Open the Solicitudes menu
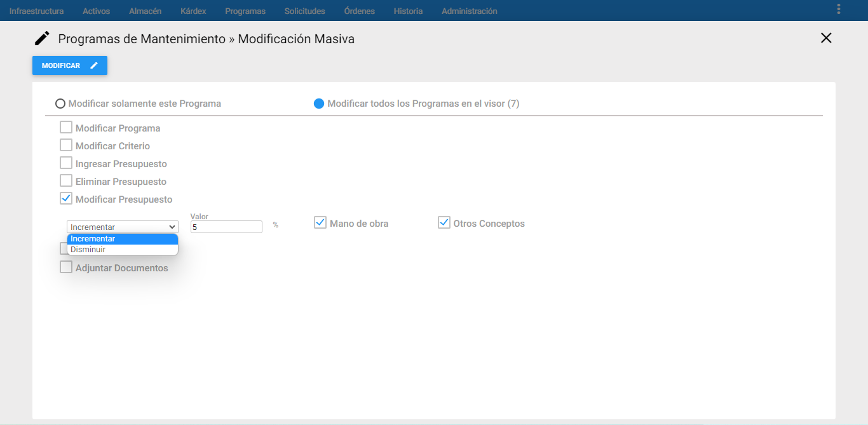Image resolution: width=868 pixels, height=425 pixels. [304, 11]
